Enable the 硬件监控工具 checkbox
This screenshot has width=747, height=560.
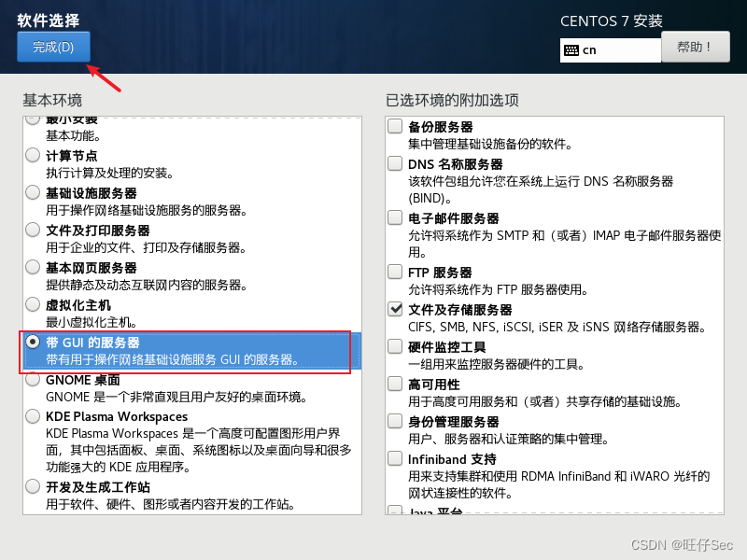(x=395, y=346)
